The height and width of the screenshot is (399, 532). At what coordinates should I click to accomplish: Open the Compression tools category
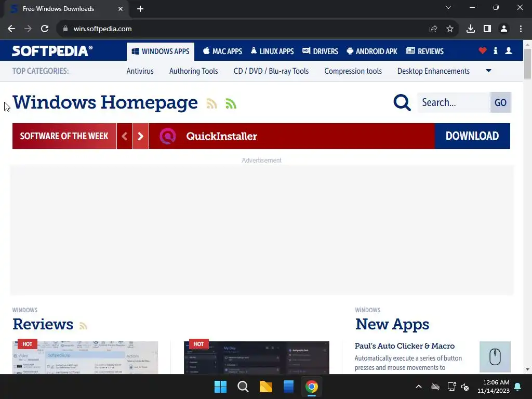pyautogui.click(x=353, y=71)
